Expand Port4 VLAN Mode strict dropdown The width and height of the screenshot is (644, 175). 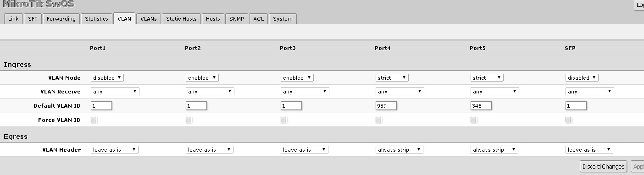pos(392,78)
